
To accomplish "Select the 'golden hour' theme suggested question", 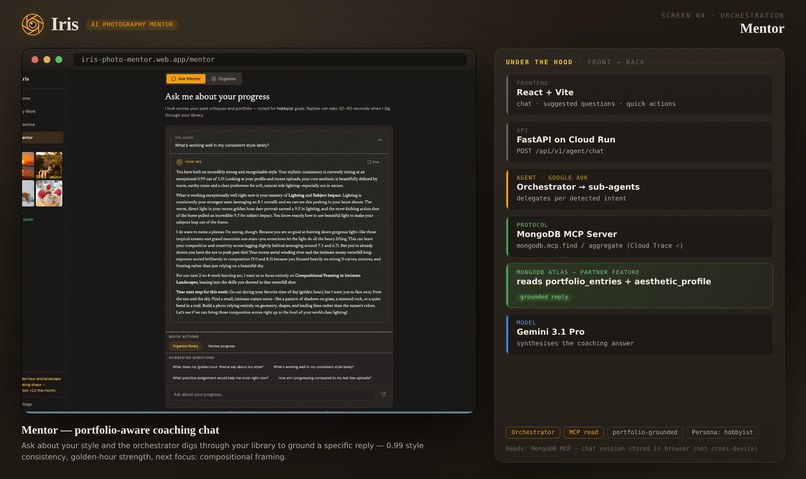I will tap(218, 367).
